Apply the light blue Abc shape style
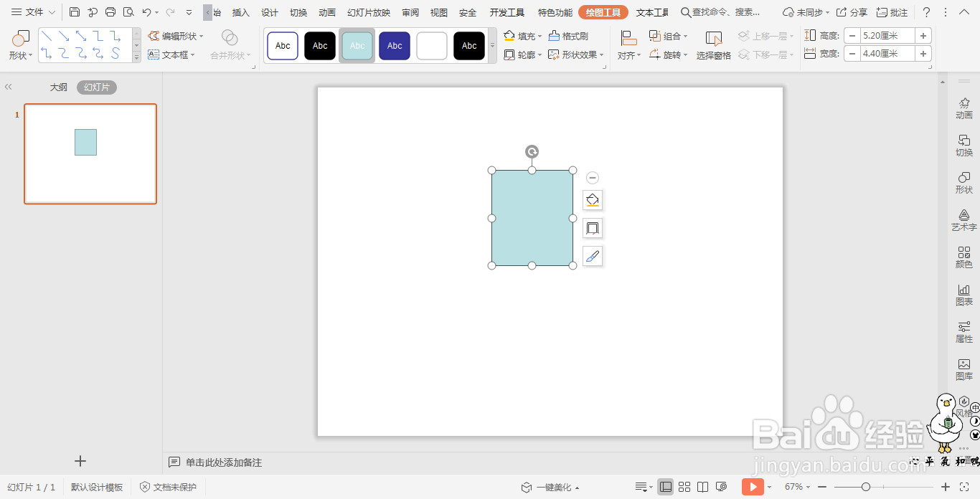Viewport: 980px width, 499px height. [357, 46]
